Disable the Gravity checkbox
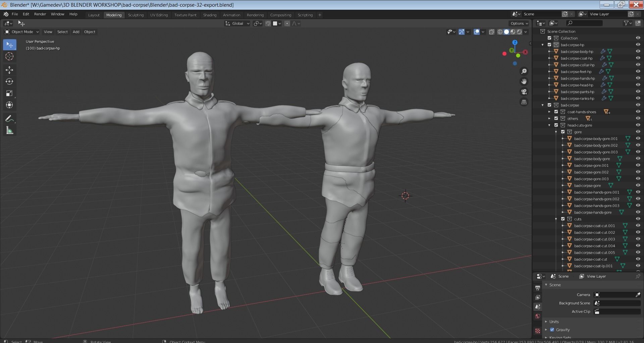This screenshot has width=644, height=343. [x=552, y=330]
